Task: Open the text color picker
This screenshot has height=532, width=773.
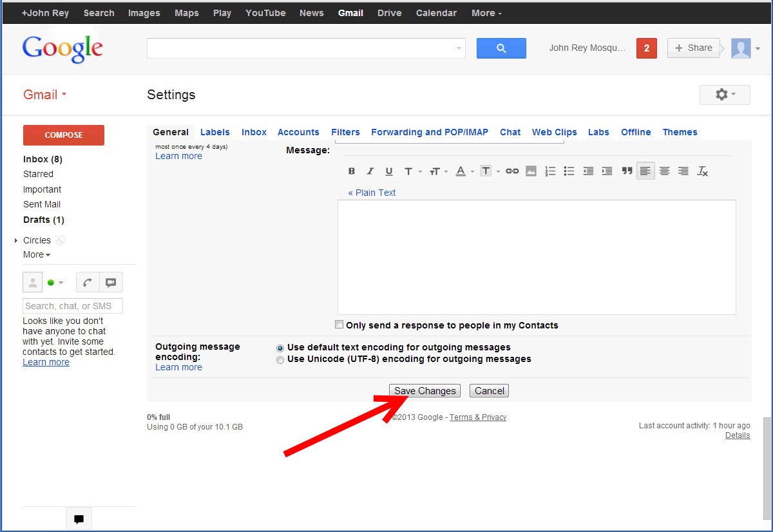Action: point(464,171)
